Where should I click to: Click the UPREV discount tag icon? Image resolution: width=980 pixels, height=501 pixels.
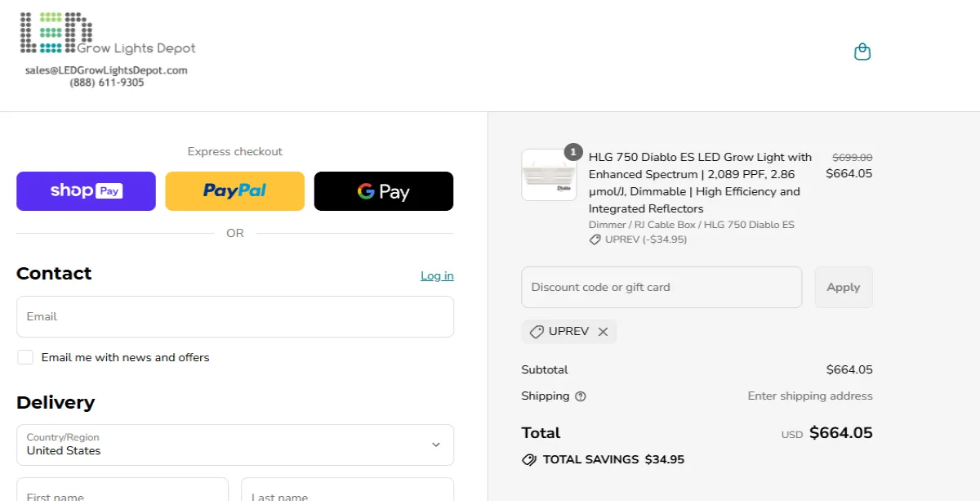[537, 331]
